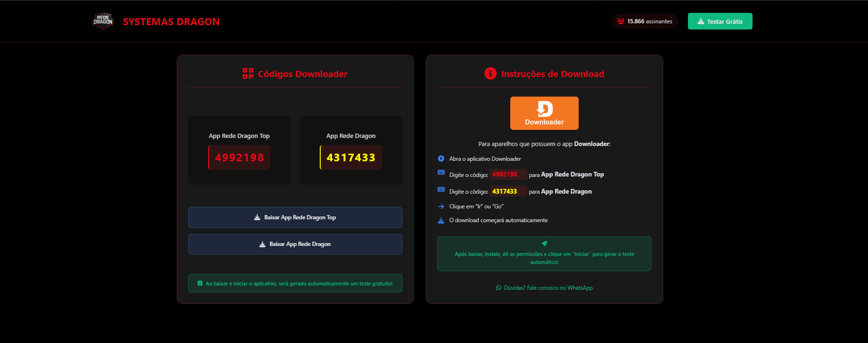This screenshot has height=343, width=868.
Task: Click the subscribers people icon
Action: tap(620, 21)
